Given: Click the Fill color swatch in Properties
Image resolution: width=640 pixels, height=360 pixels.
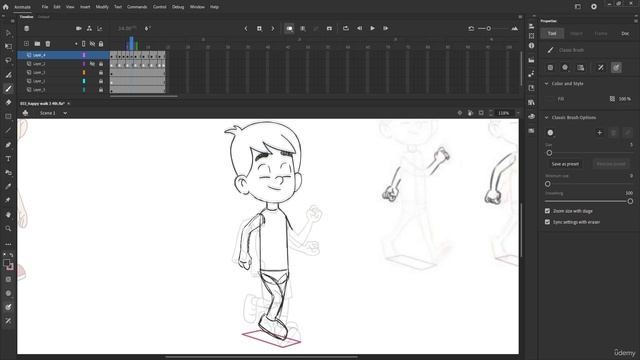Looking at the screenshot, I should (550, 99).
